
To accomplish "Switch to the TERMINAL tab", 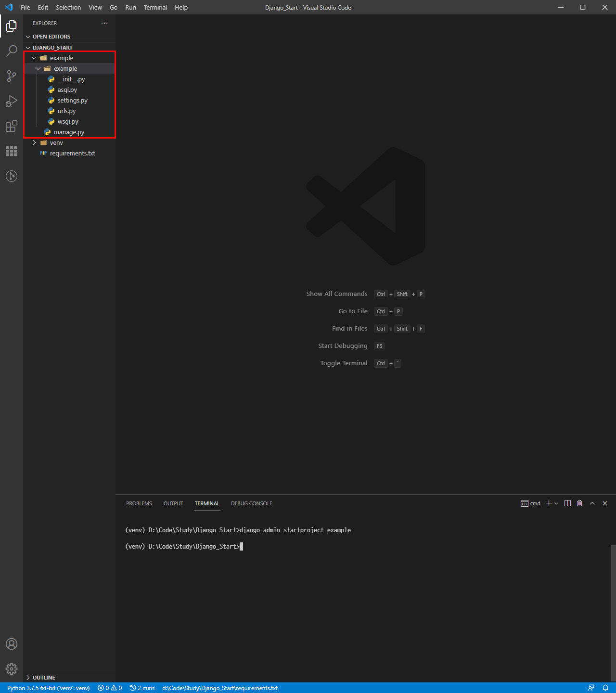I will pyautogui.click(x=207, y=503).
